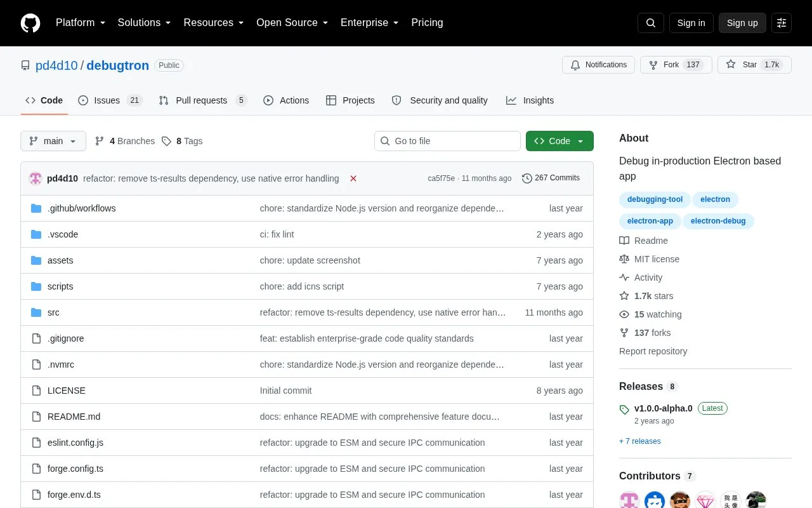Switch to the Security and quality tab

[x=440, y=100]
